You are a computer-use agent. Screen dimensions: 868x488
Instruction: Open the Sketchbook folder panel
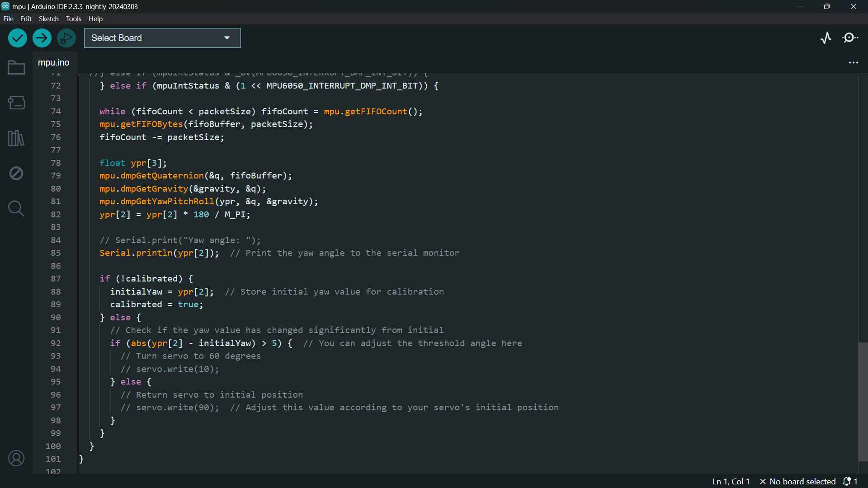click(x=16, y=68)
